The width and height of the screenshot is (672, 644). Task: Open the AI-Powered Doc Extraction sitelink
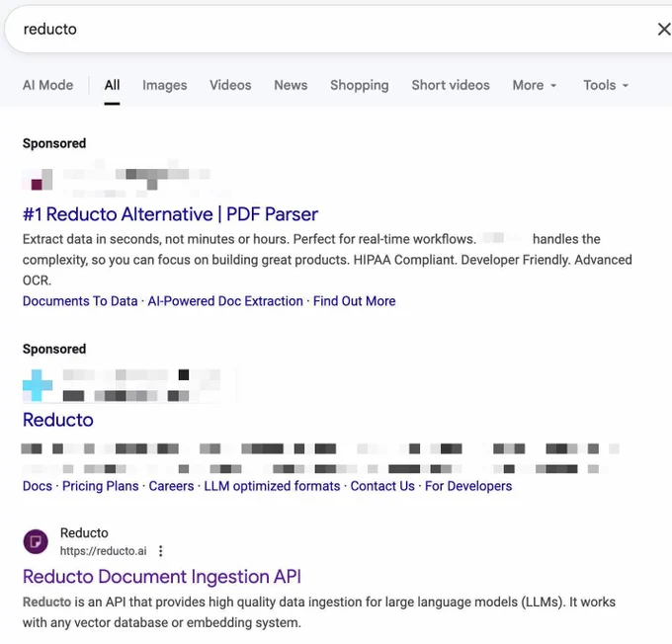225,301
